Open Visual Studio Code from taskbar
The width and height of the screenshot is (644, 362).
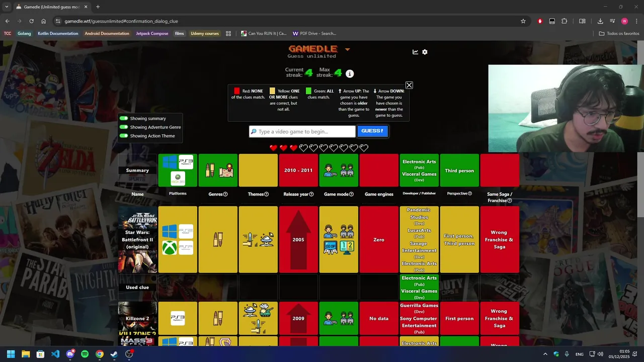pyautogui.click(x=55, y=354)
